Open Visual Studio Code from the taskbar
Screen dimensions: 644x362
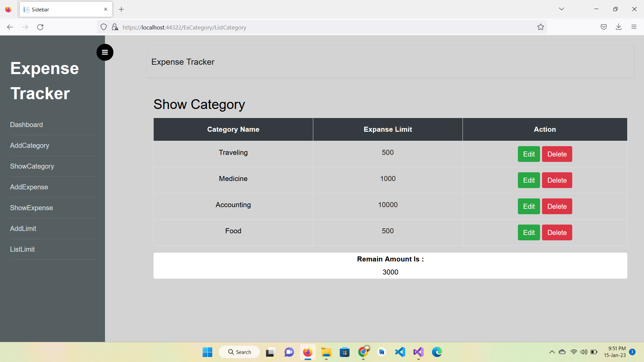click(x=400, y=352)
